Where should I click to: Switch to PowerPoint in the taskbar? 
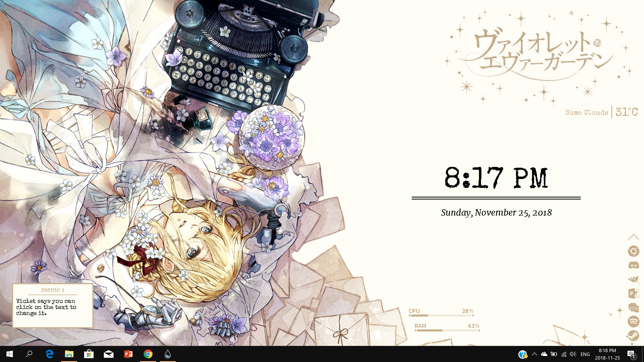point(128,354)
